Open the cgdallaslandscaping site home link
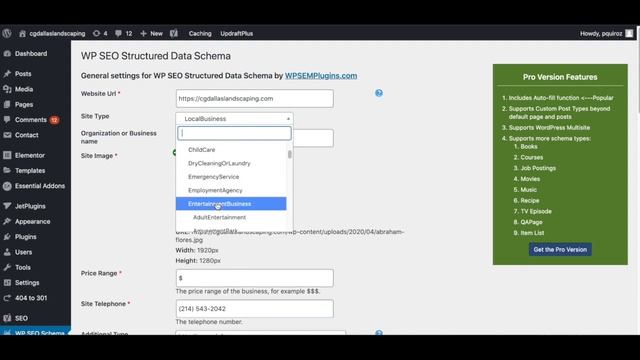This screenshot has width=640, height=360. (52, 33)
